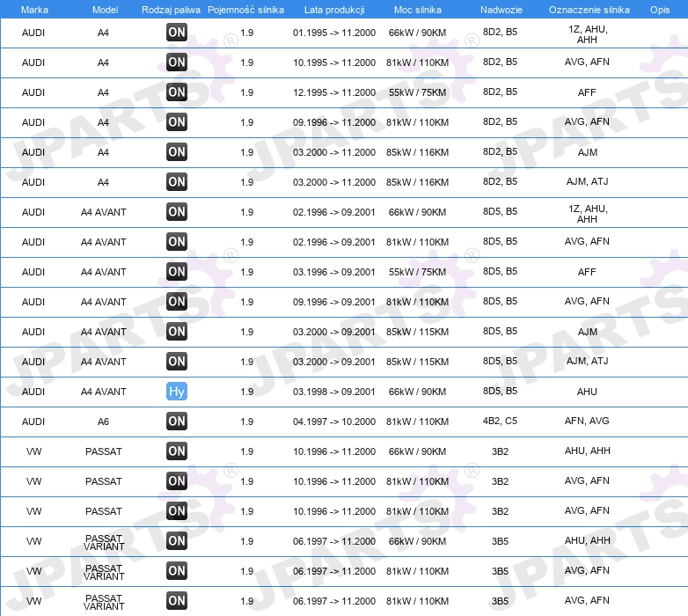
Task: Click the 09.1996 -> 09.2001 date cell
Action: (334, 302)
